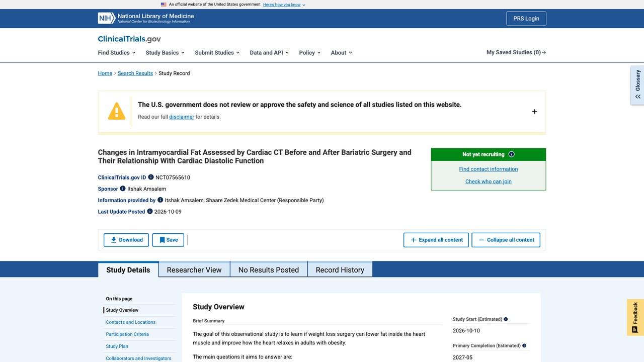Go to Home breadcrumb link
The width and height of the screenshot is (644, 362).
pyautogui.click(x=105, y=73)
